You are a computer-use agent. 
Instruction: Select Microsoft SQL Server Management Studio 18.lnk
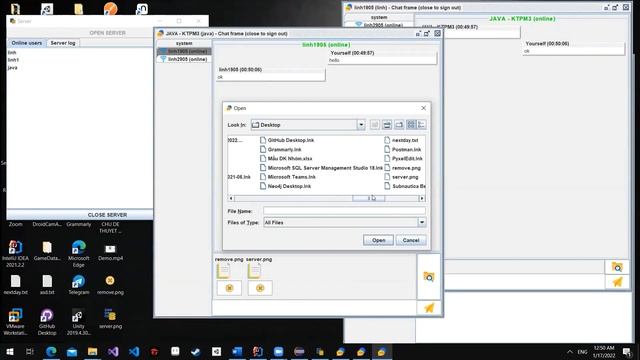[321, 168]
